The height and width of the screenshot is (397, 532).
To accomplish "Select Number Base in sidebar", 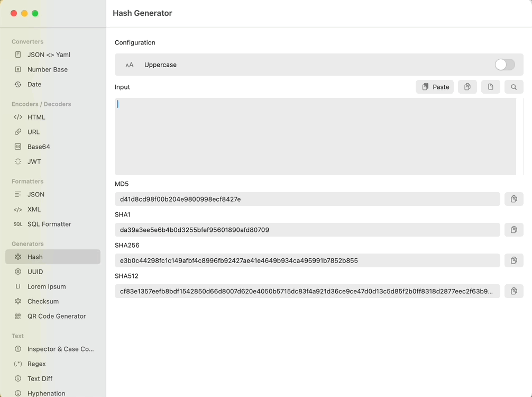I will 52,69.
